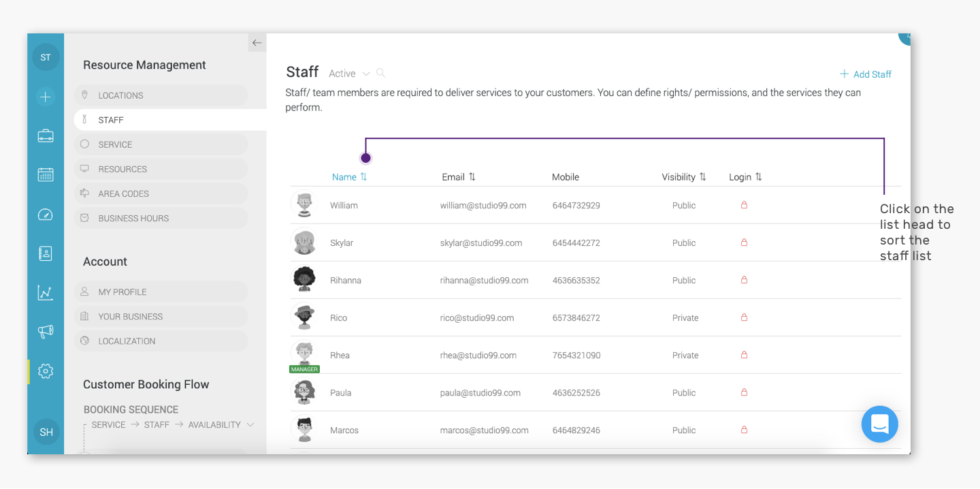Click Paula's name in the staff list
This screenshot has height=489, width=980.
pos(342,392)
